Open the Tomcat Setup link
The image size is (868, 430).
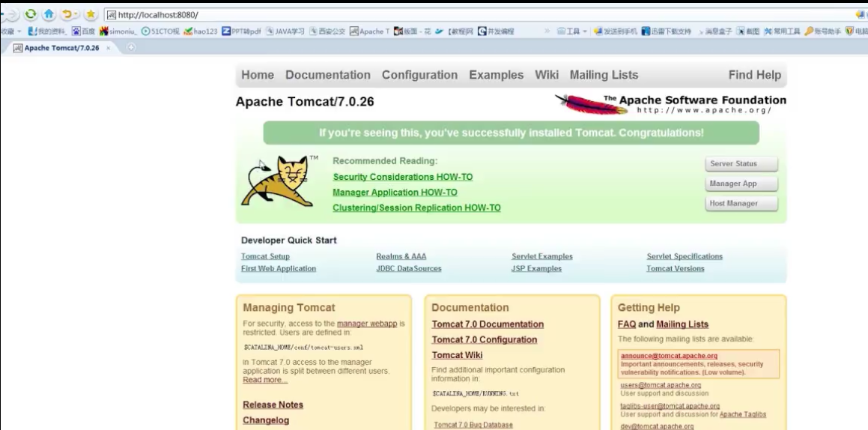tap(265, 256)
